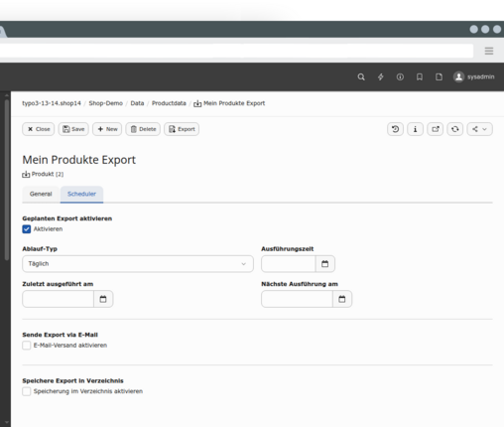Open the search icon in top bar
This screenshot has height=427, width=504.
tap(361, 77)
